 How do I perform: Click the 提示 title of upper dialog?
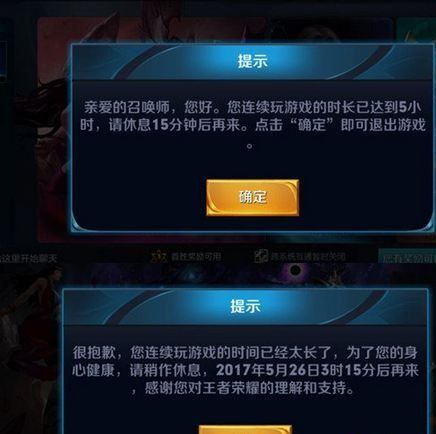(252, 61)
